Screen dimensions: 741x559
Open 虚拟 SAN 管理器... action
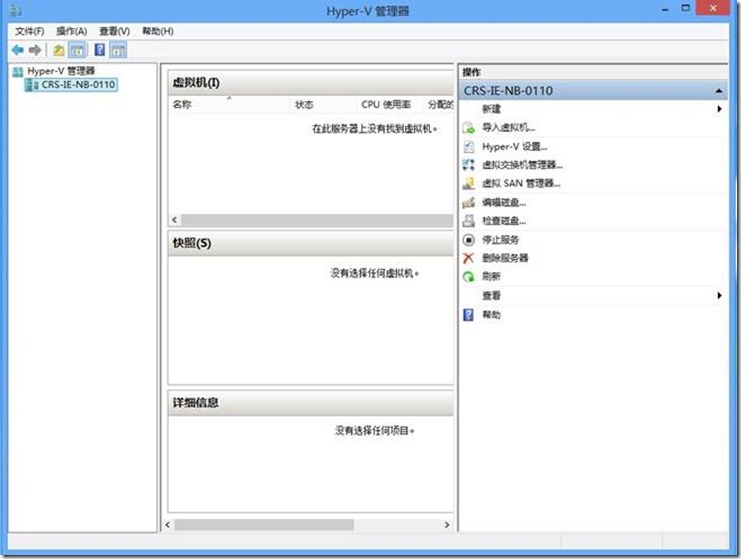coord(521,183)
